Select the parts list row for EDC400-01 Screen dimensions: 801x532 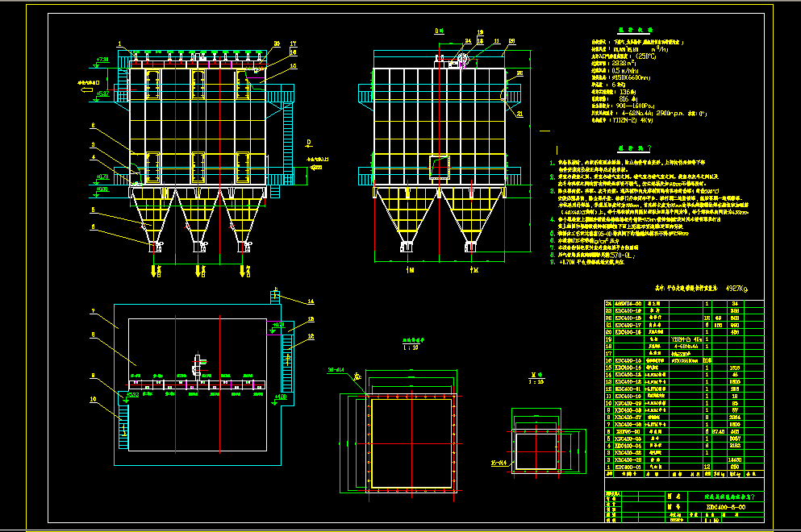coord(628,468)
